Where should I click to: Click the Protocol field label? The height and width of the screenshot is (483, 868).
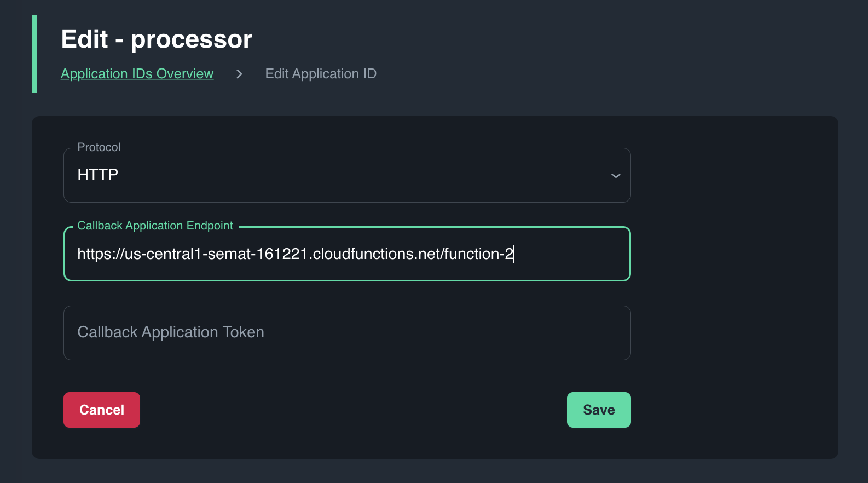point(99,147)
